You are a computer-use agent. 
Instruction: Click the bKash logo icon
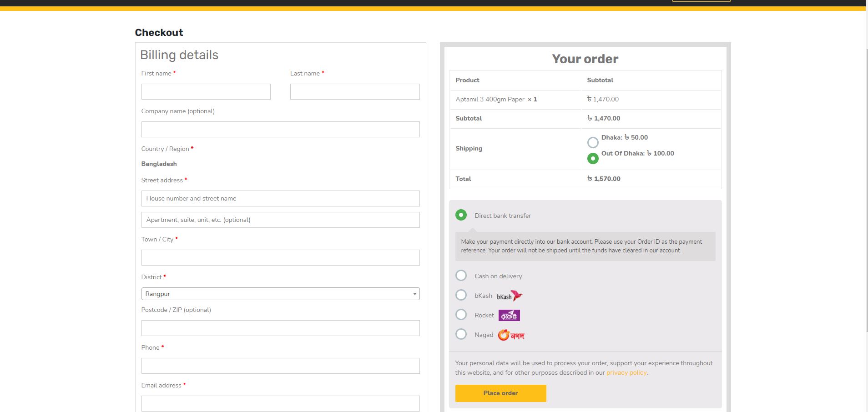pyautogui.click(x=510, y=296)
